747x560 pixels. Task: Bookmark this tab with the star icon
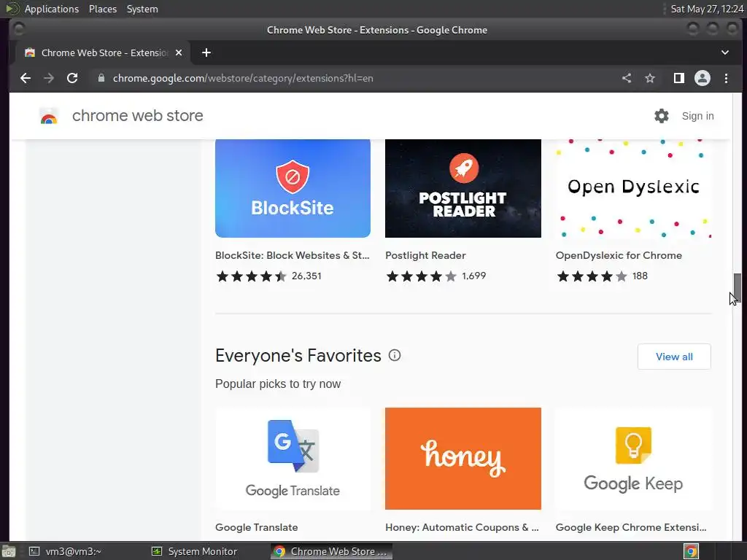point(650,78)
